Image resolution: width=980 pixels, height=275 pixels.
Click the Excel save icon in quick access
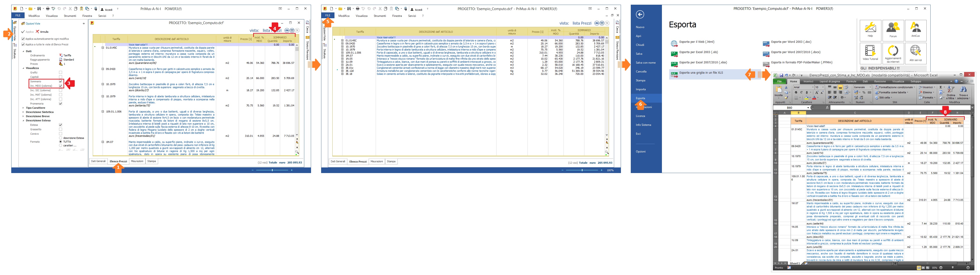coord(781,75)
